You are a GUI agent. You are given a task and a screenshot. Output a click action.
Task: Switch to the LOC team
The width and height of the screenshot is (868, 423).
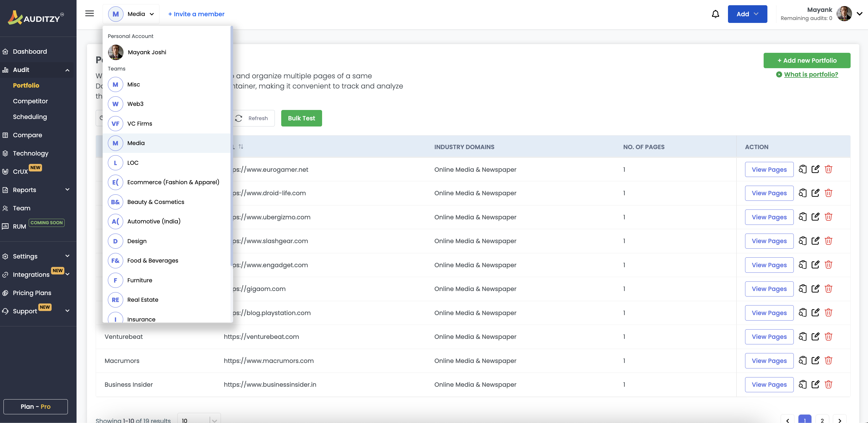[x=166, y=162]
